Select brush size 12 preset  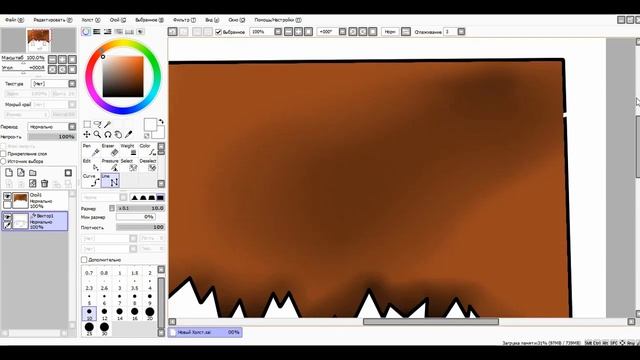coord(104,313)
